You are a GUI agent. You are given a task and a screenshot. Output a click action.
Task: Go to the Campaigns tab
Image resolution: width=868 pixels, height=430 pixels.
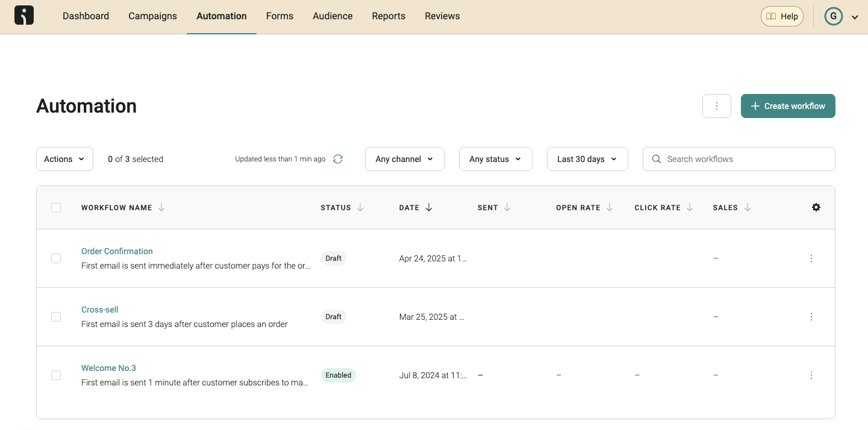coord(152,16)
